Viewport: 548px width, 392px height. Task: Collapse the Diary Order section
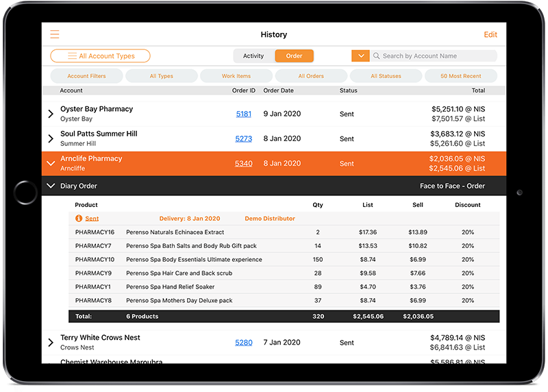click(51, 186)
